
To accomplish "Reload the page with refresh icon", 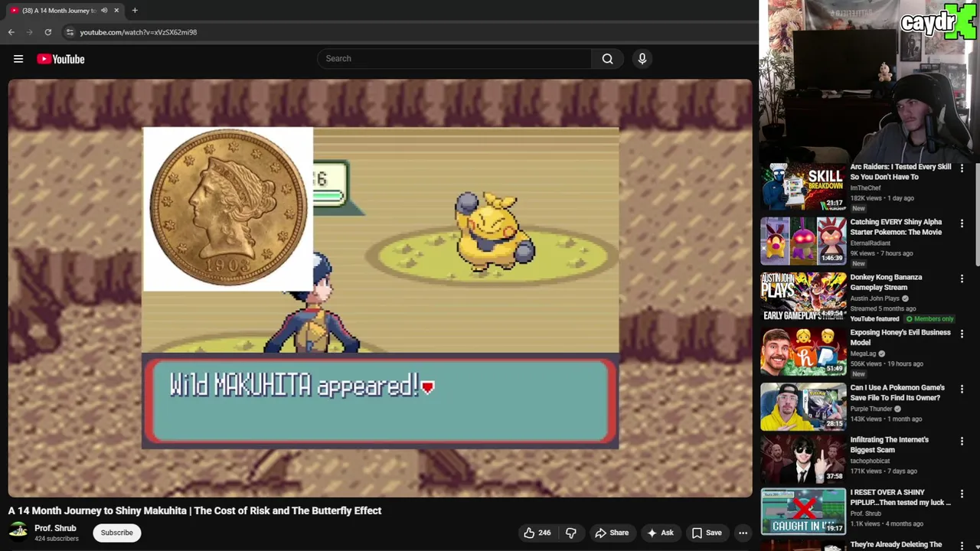I will [47, 32].
